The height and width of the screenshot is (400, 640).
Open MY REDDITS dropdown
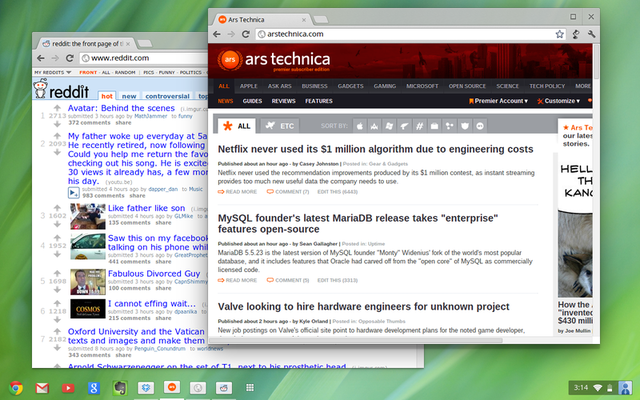(x=53, y=72)
